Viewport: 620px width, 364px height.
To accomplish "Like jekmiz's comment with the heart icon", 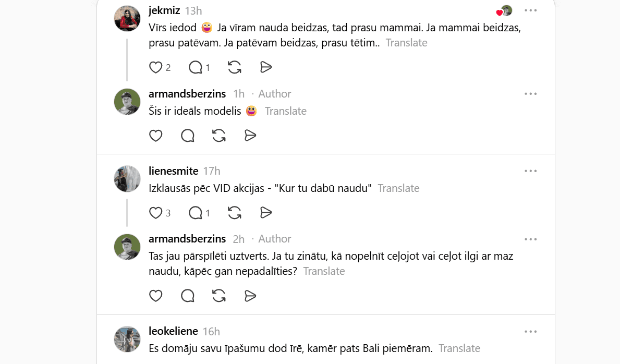I will (156, 67).
